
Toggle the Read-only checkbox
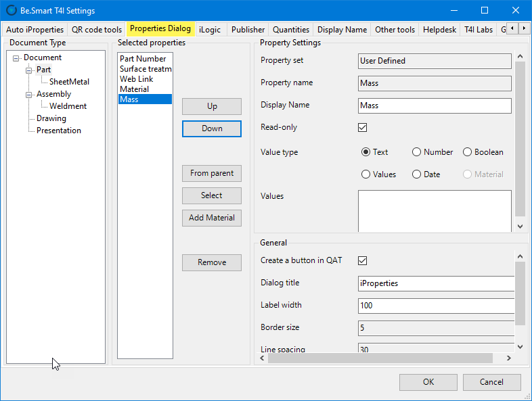(x=363, y=127)
